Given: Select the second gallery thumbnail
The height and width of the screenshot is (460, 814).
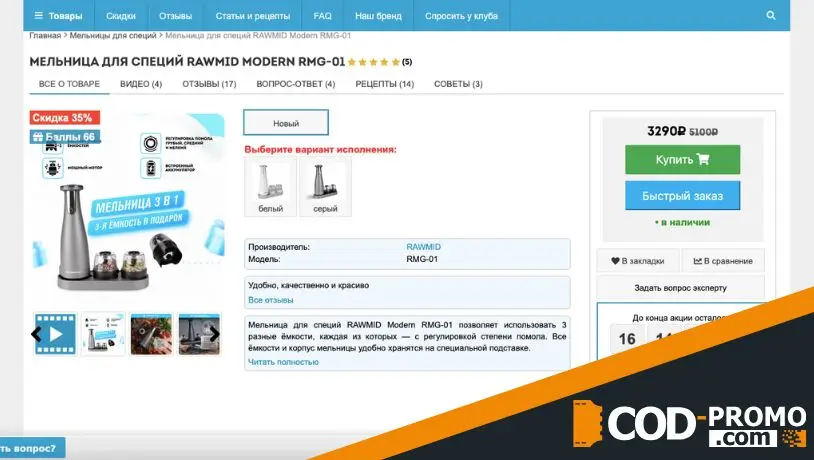Looking at the screenshot, I should pos(103,334).
